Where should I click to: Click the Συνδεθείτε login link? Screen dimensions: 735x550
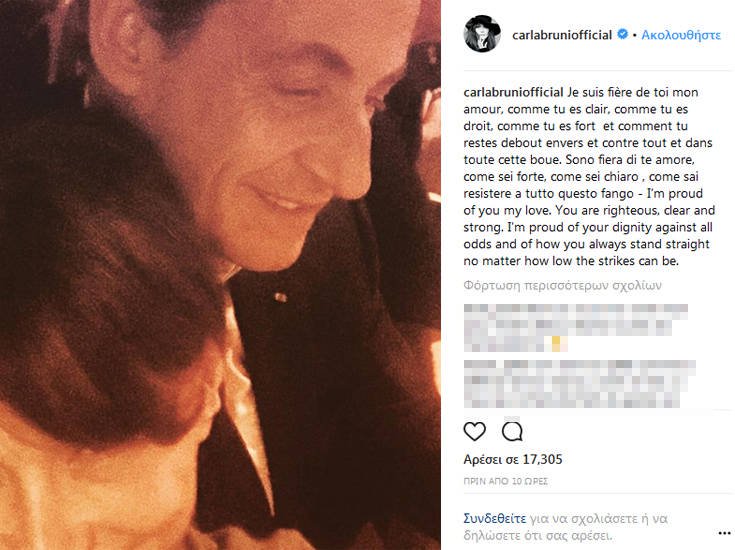[x=495, y=519]
